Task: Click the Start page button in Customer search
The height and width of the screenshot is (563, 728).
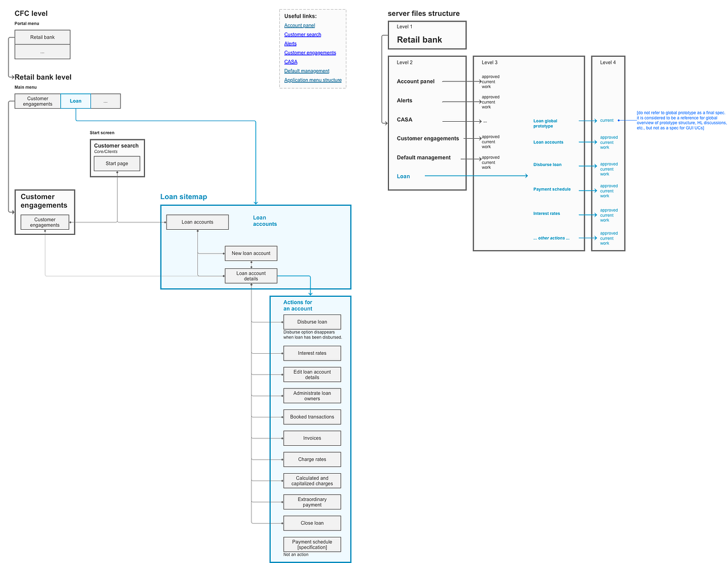Action: pos(117,163)
